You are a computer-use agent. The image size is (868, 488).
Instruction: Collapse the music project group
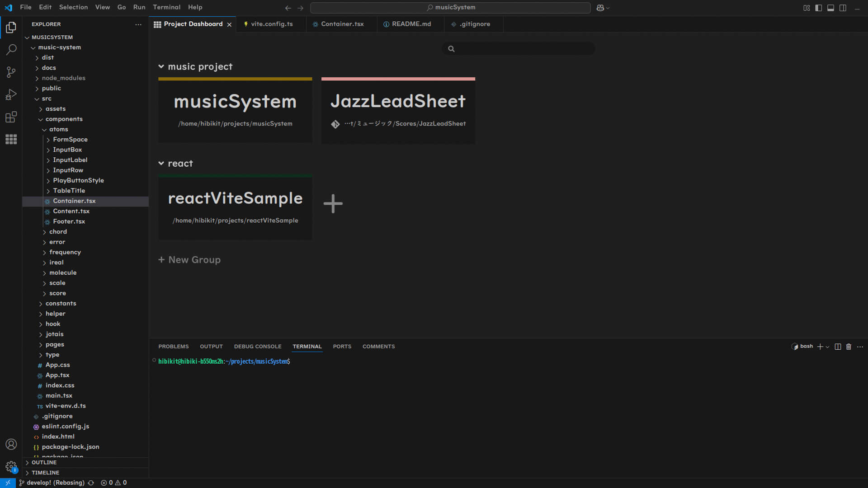tap(161, 66)
